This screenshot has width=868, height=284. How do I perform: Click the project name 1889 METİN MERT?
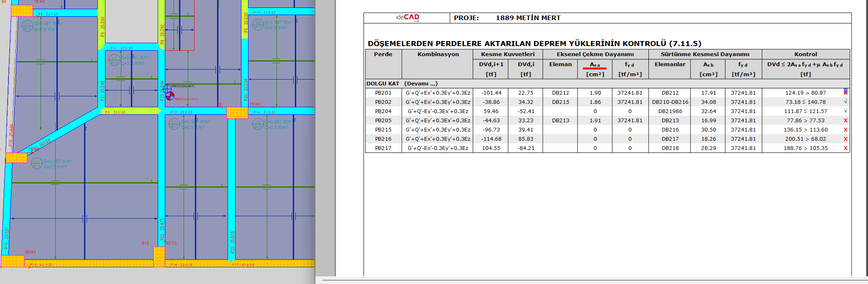tap(528, 18)
